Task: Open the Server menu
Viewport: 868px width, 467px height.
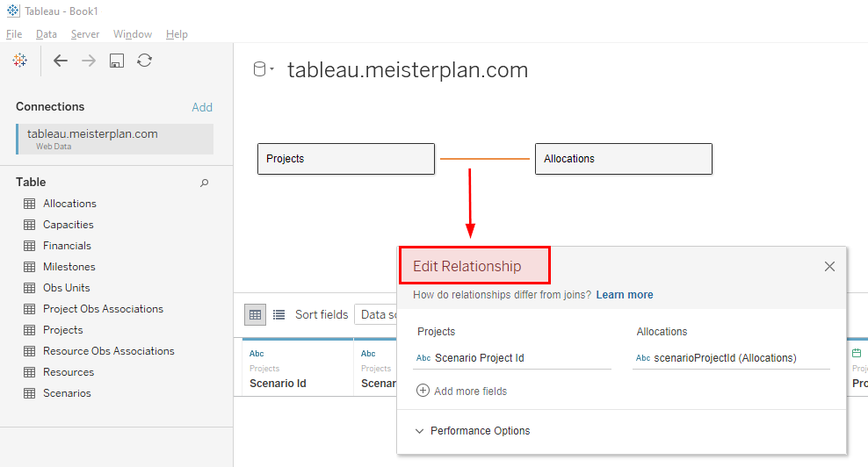Action: [85, 34]
